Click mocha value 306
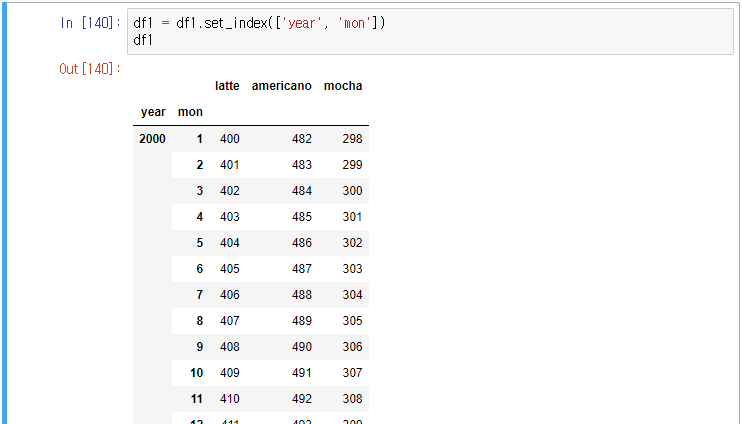This screenshot has height=424, width=742. click(x=353, y=347)
